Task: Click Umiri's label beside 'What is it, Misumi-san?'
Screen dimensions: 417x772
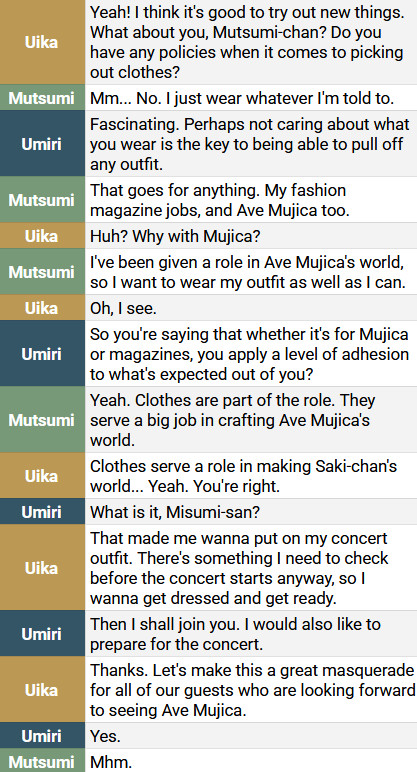Action: click(42, 512)
